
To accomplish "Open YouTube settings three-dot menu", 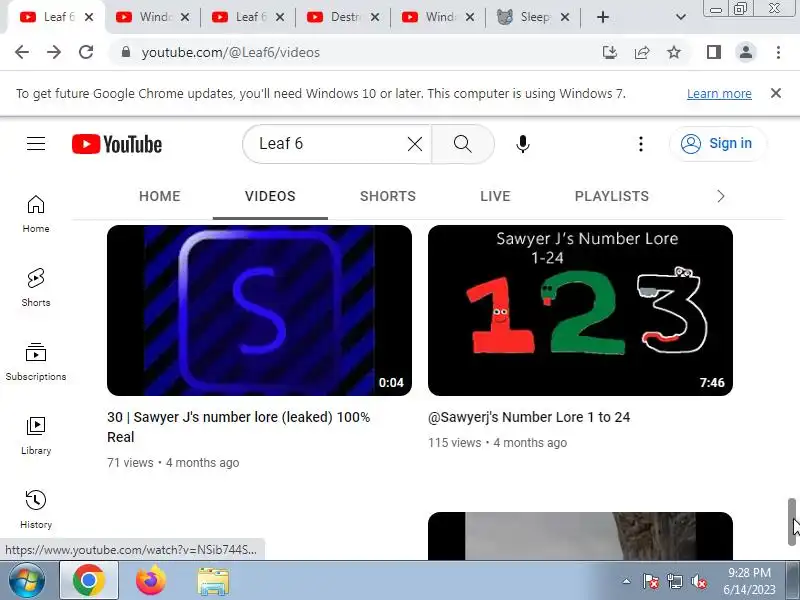I will pos(641,144).
